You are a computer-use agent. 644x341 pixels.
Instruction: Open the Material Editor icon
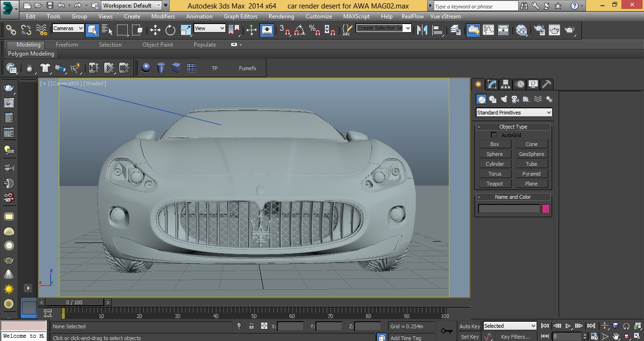[521, 30]
